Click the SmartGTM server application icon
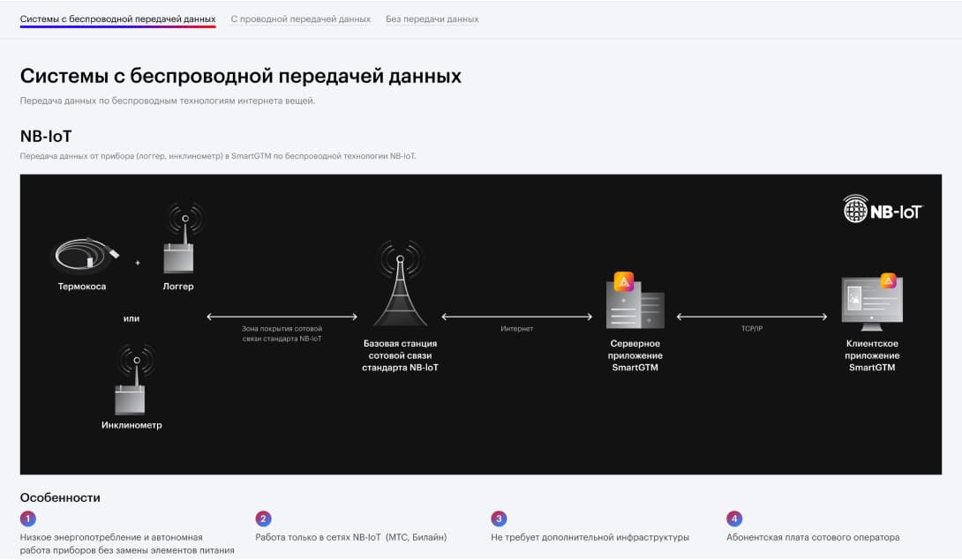Screen dimensions: 962x560 point(635,300)
